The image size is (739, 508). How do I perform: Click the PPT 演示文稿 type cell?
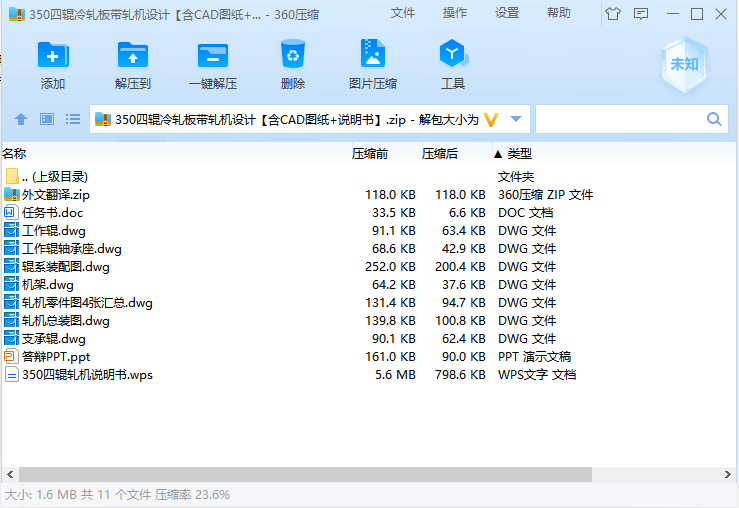tap(534, 356)
